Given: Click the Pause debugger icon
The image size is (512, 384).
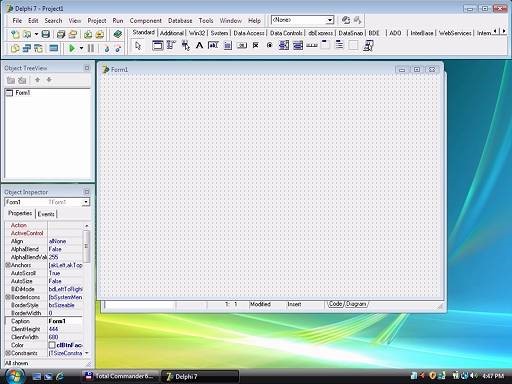Looking at the screenshot, I should click(91, 48).
